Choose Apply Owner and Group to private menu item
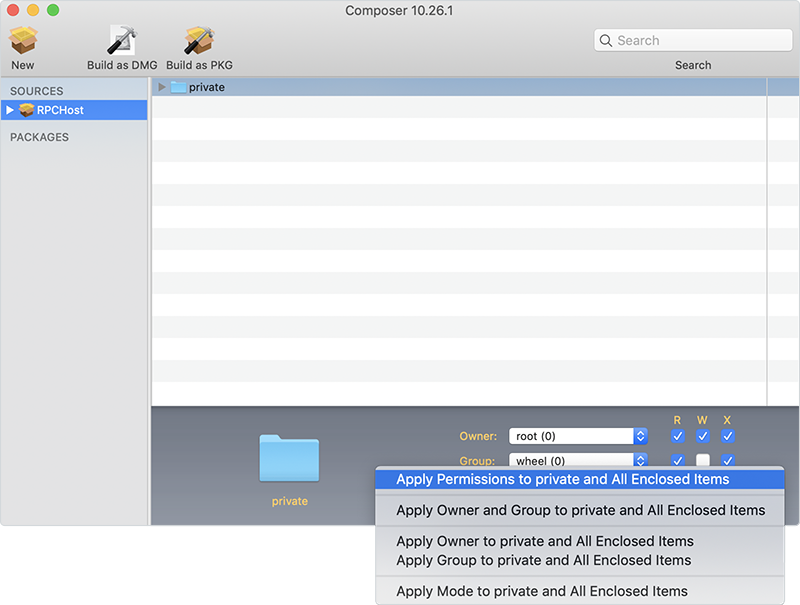Viewport: 800px width, 605px height. pos(580,510)
